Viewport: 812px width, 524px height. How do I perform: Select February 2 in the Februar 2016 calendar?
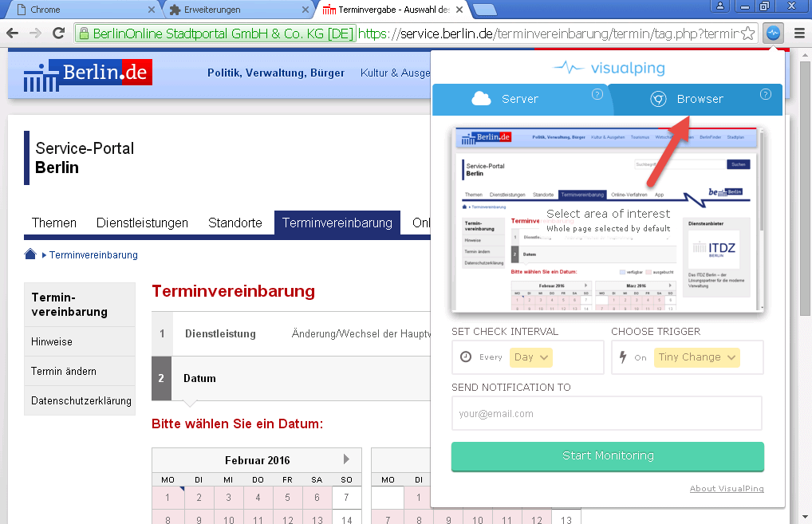click(199, 498)
